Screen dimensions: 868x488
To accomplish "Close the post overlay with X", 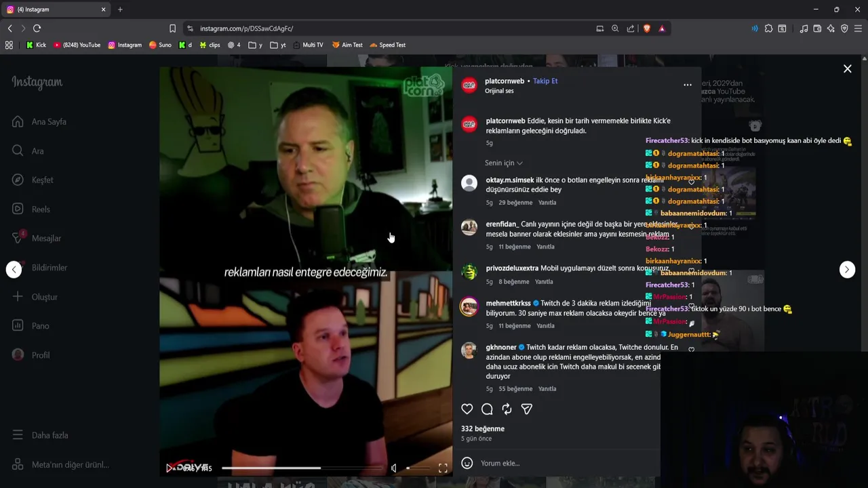I will coord(847,69).
